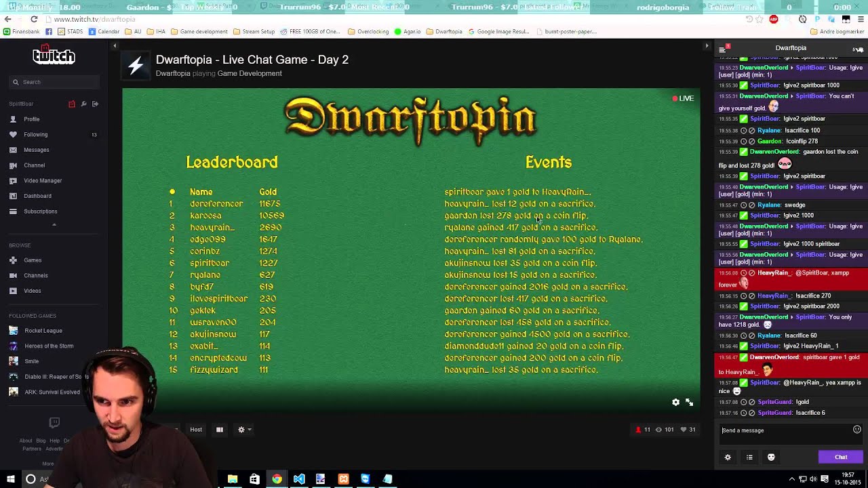Click the red notifications icon beside SpiritBoar
The width and height of the screenshot is (868, 488).
pyautogui.click(x=72, y=104)
